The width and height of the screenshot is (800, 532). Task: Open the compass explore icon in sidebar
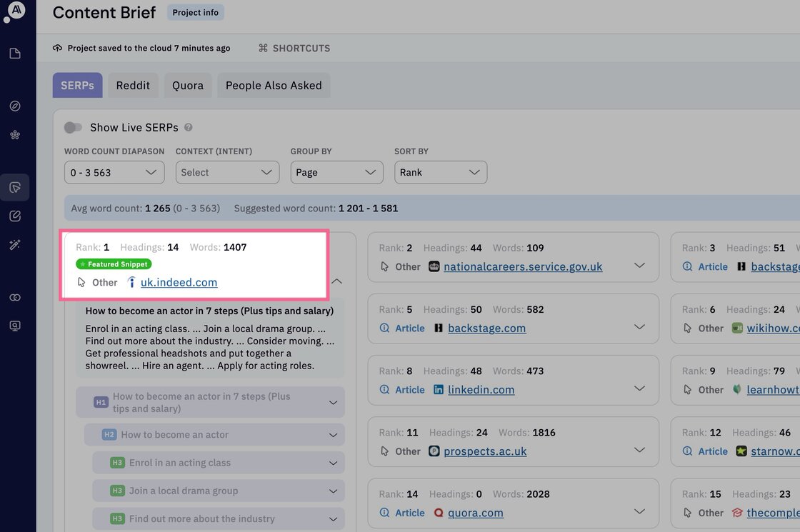point(15,106)
